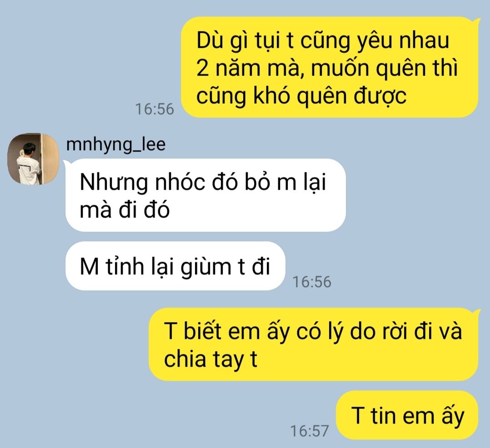Image resolution: width=490 pixels, height=448 pixels.
Task: Click the phrase "chia tay t"
Action: (210, 359)
